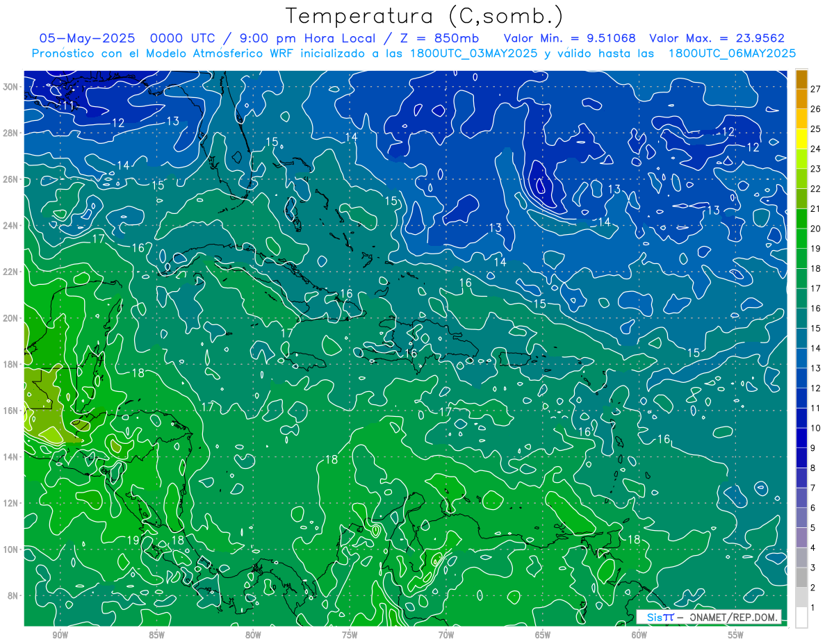Click "Valor Max. = 23.9562" readout
The image size is (834, 644).
pyautogui.click(x=717, y=38)
